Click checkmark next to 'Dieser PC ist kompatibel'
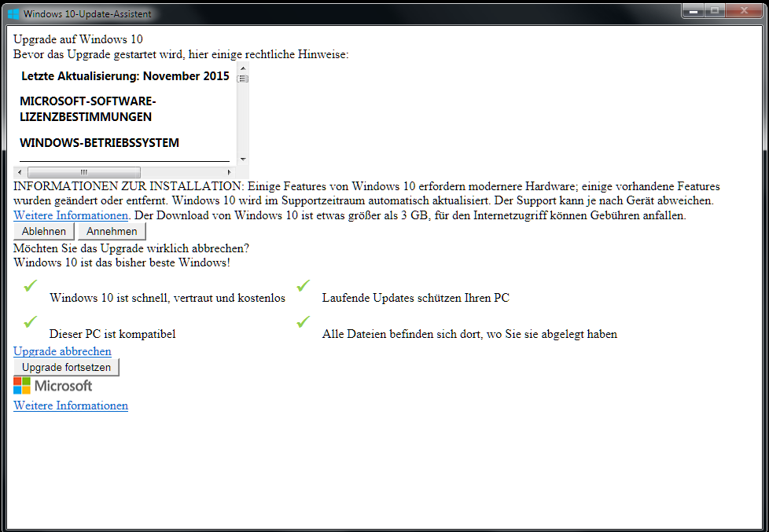The width and height of the screenshot is (769, 532). (31, 321)
